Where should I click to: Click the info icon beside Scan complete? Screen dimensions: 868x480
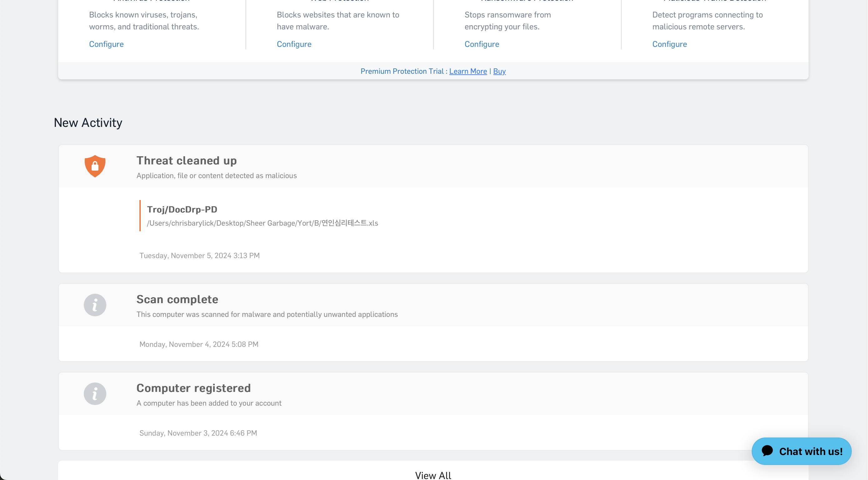[95, 304]
